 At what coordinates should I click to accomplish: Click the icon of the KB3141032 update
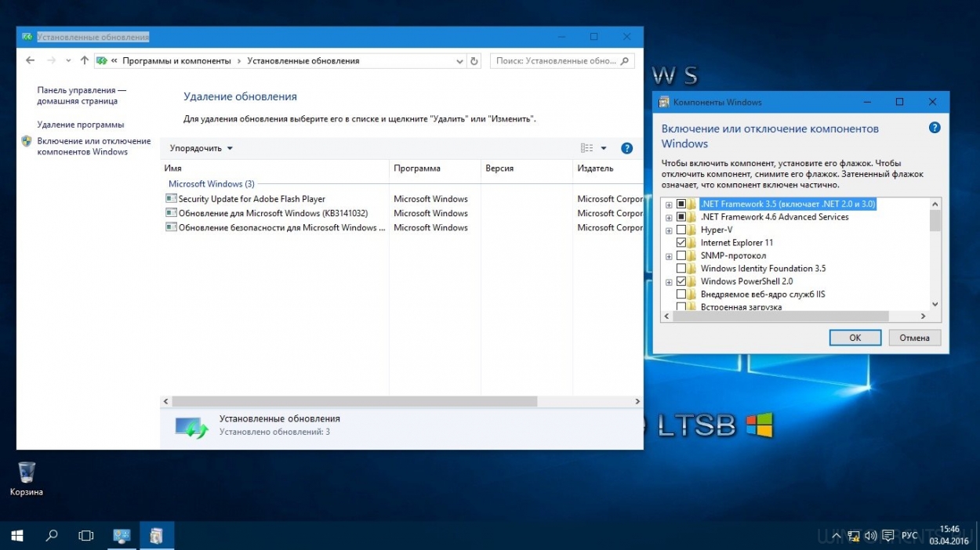(171, 213)
